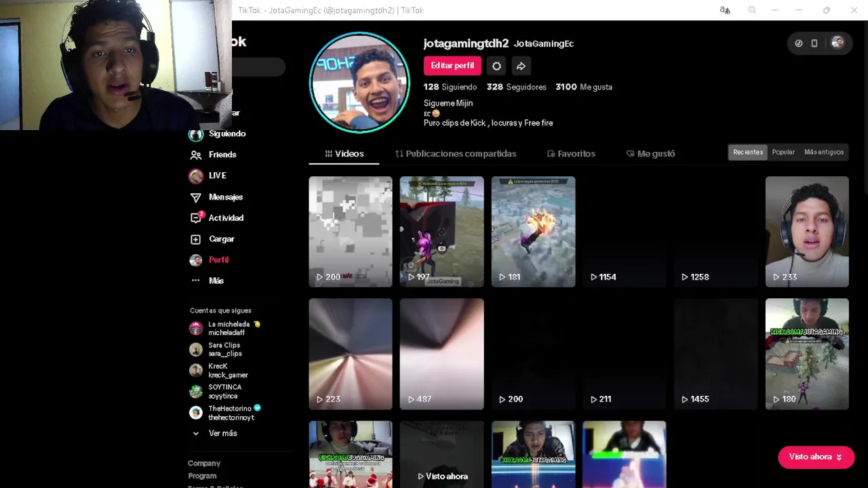Switch to Publicaciones compartidas tab
Screen dimensions: 868x488
coord(456,154)
